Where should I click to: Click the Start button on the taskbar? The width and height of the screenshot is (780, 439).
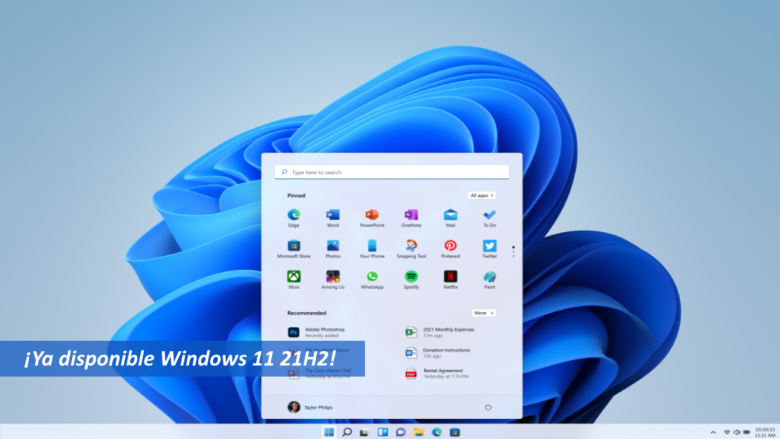pyautogui.click(x=329, y=432)
